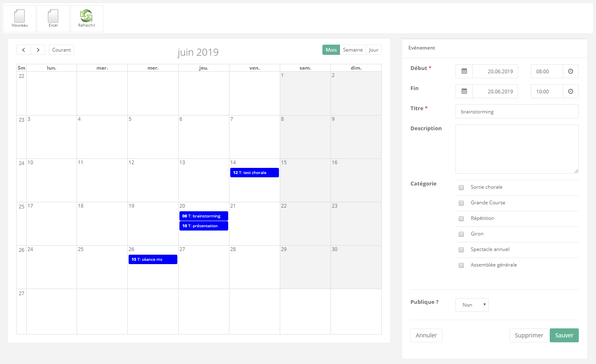Check the Sortie chorale category

click(461, 188)
